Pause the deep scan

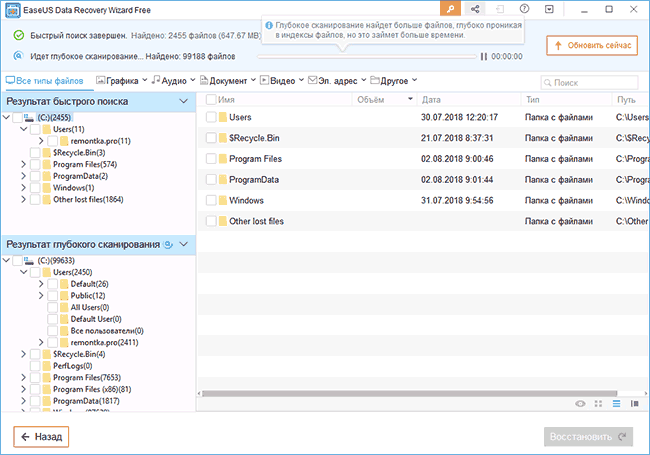tap(483, 56)
